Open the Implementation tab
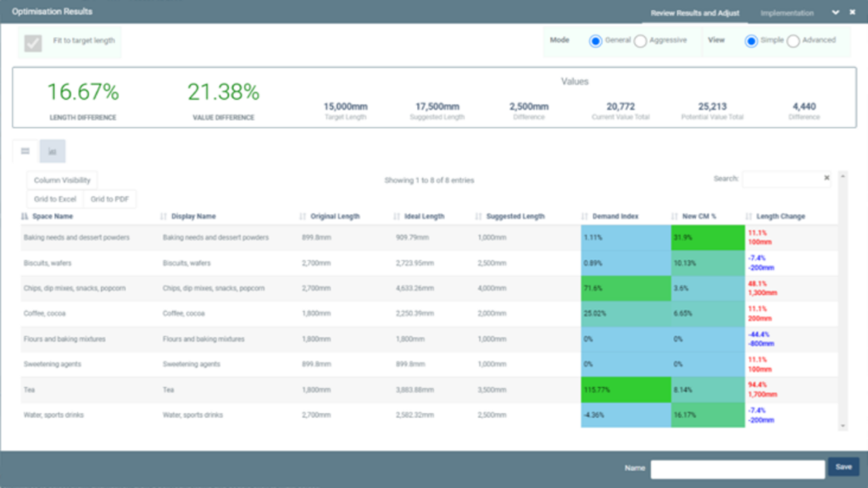 click(787, 14)
